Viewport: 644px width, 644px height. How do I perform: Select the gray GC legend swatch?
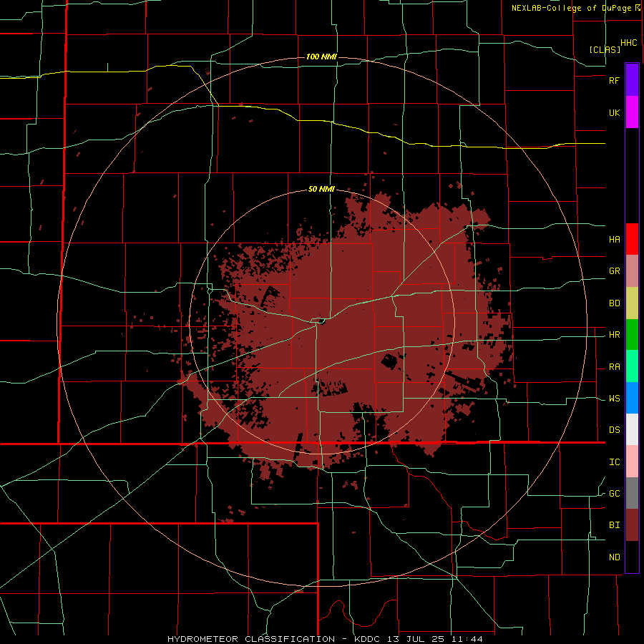click(x=632, y=493)
